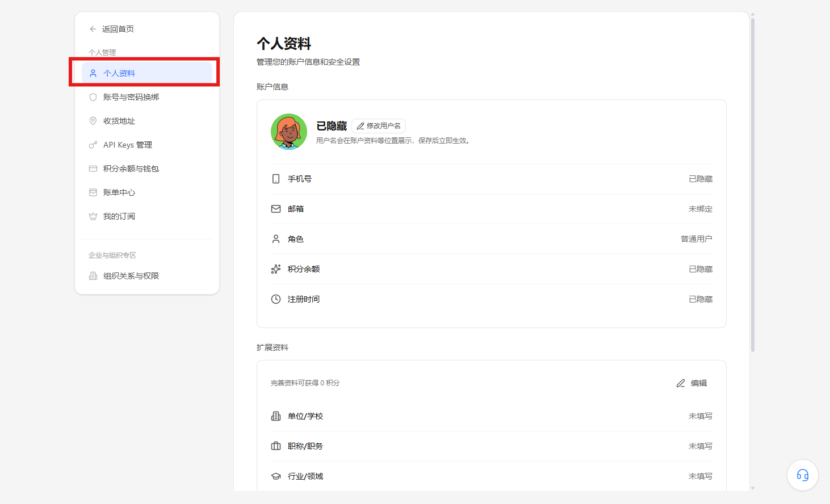Viewport: 830px width, 504px height.
Task: Select 个人资料 in the sidebar menu
Action: click(147, 73)
